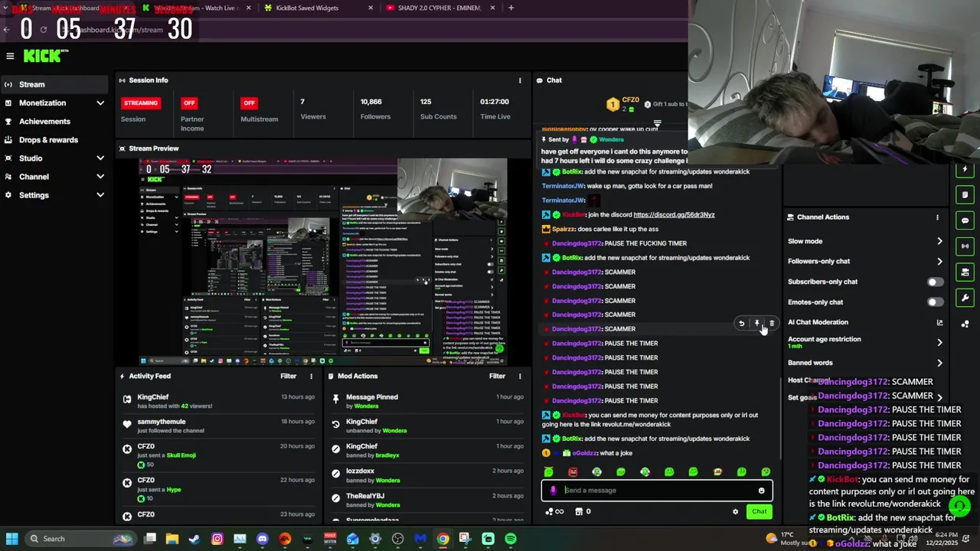Viewport: 980px width, 551px height.
Task: Open the discord.gg link in chat
Action: [x=674, y=214]
